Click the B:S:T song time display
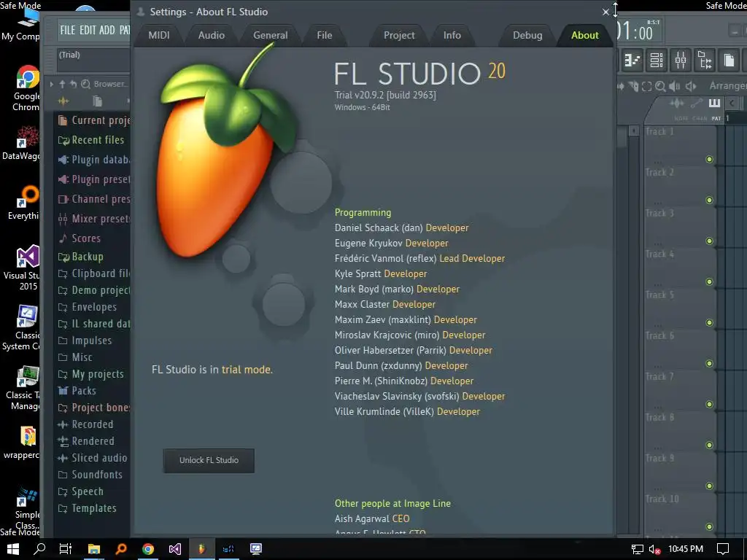Viewport: 747px width, 560px height. [654, 23]
